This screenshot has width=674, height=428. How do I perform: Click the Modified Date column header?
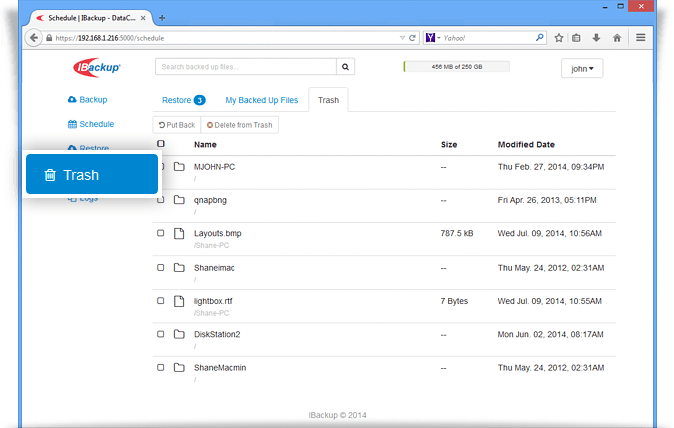click(x=526, y=145)
